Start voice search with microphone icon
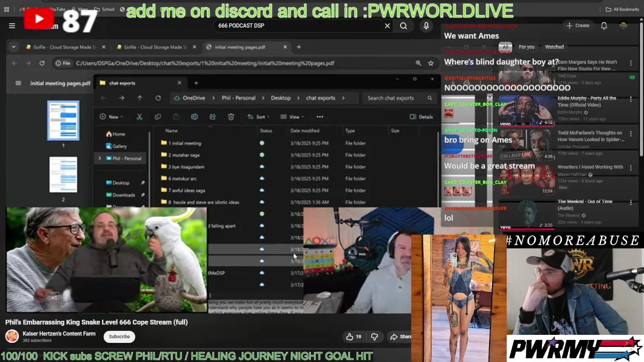 click(426, 26)
